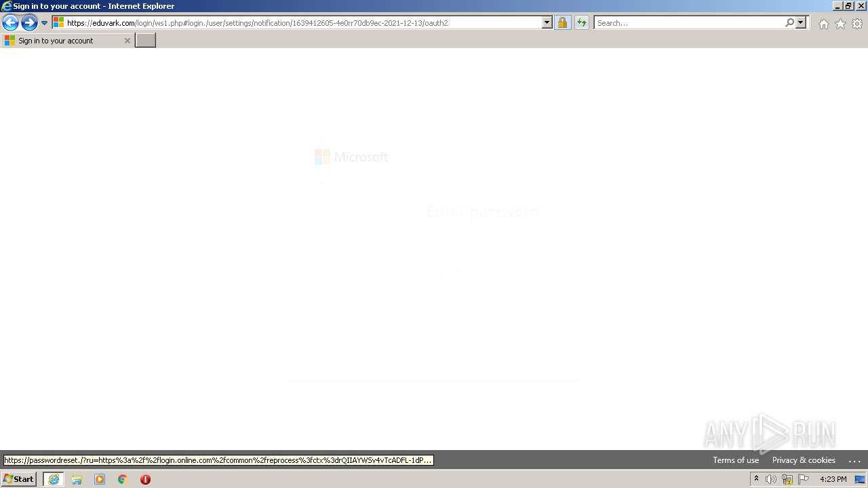Click the Search box field
Image resolution: width=868 pixels, height=488 pixels.
coord(688,22)
